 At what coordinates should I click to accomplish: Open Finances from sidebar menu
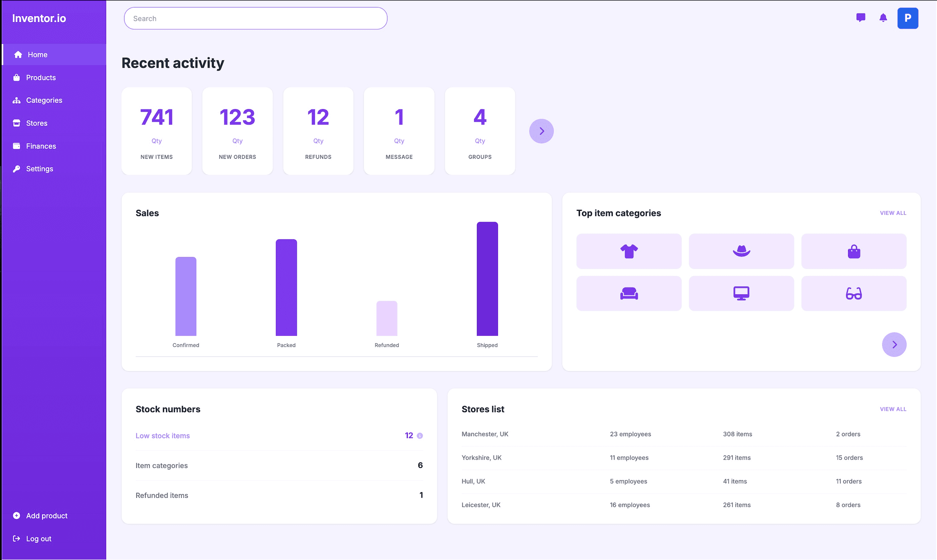pos(41,146)
